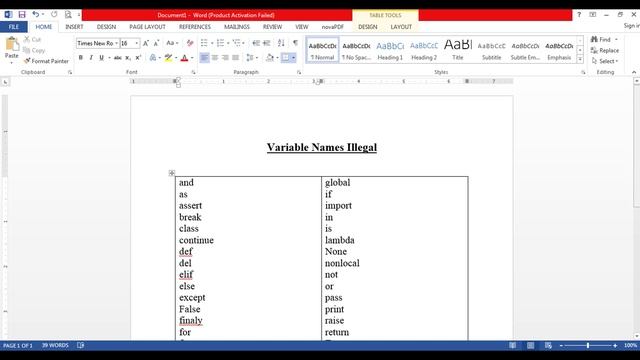Open the font name dropdown

point(116,43)
